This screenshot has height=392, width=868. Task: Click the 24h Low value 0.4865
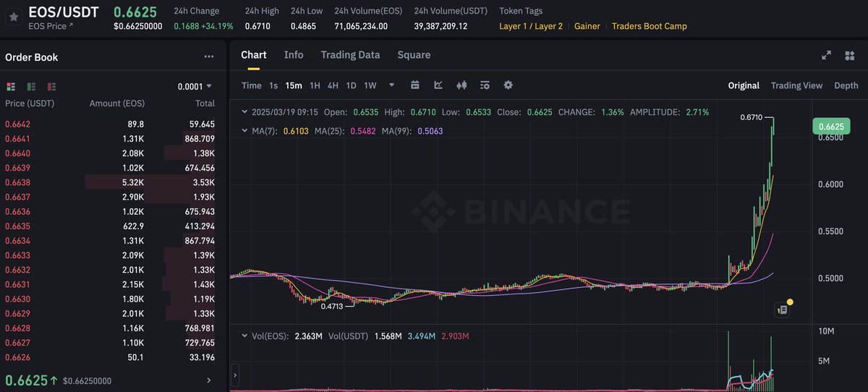tap(304, 26)
